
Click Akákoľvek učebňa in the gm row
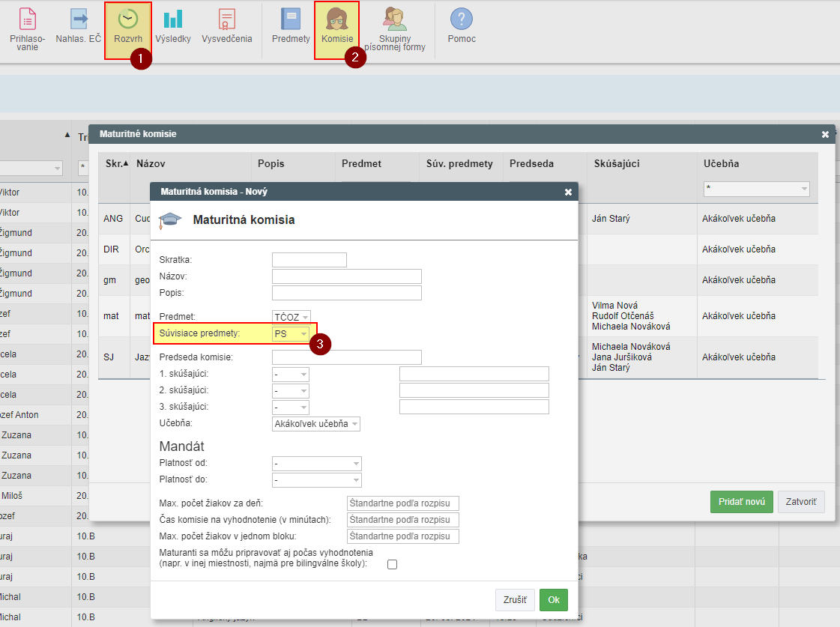(739, 280)
